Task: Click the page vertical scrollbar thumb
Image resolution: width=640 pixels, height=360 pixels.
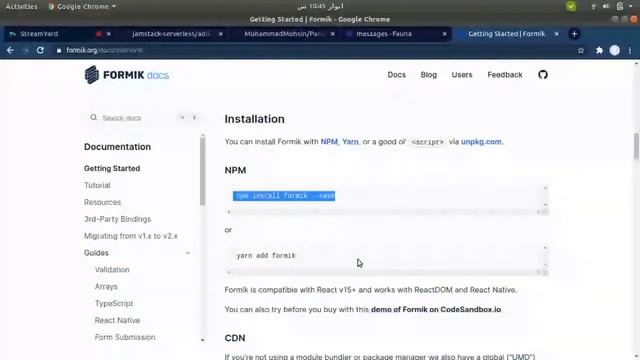Action: (636, 146)
